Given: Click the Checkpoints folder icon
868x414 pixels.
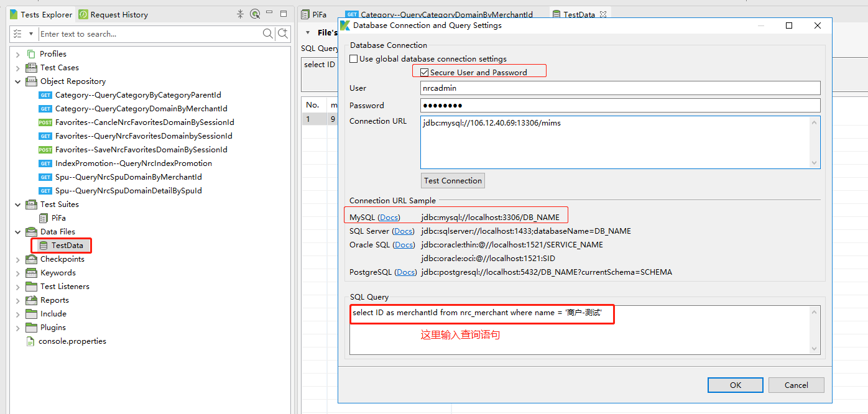Looking at the screenshot, I should tap(31, 259).
